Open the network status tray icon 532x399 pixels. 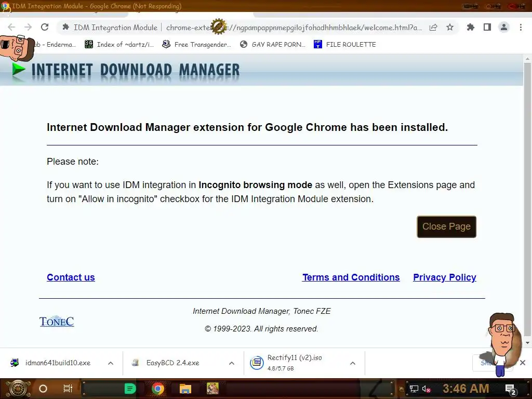(414, 389)
